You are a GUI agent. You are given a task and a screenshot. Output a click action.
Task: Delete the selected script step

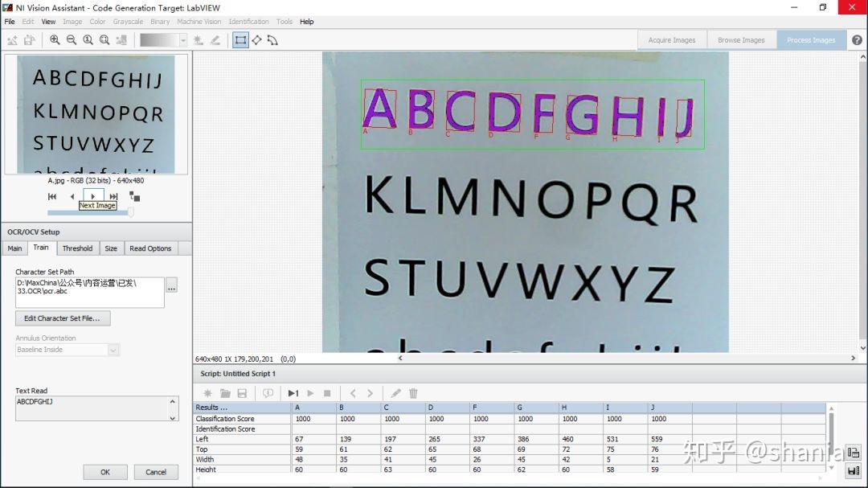pyautogui.click(x=413, y=393)
